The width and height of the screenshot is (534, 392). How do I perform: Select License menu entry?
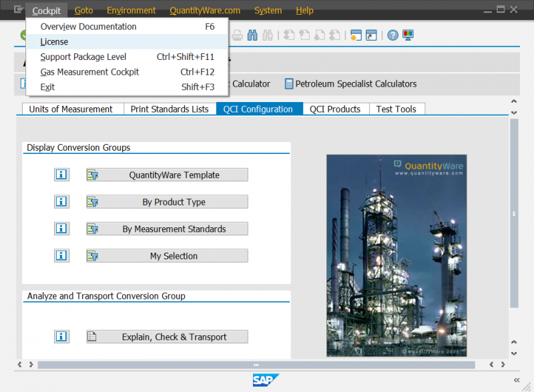(127, 42)
